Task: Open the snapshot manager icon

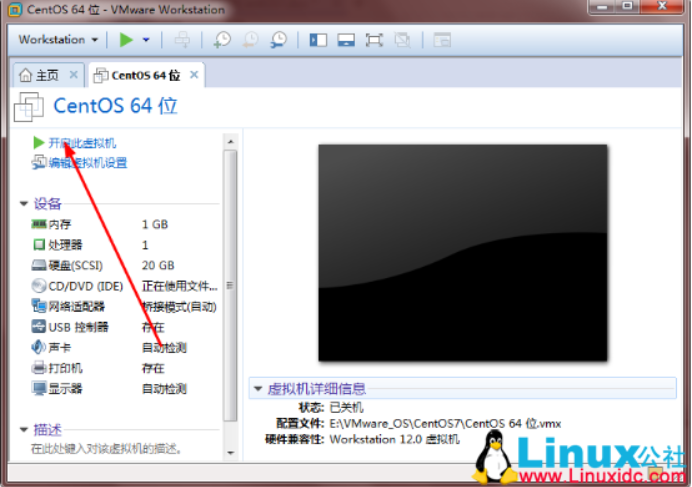Action: point(278,40)
